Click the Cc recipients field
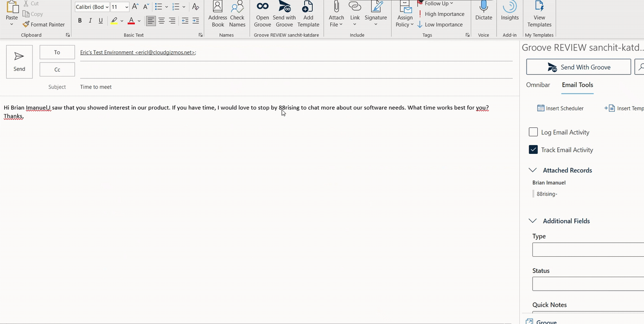This screenshot has width=644, height=324. click(296, 70)
